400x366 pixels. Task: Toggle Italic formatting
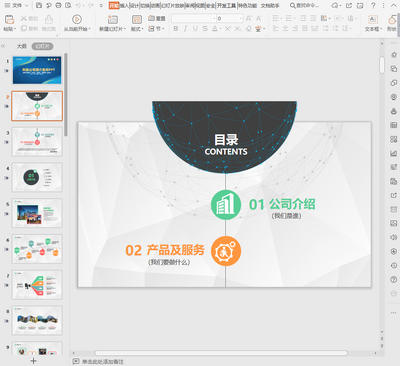tap(185, 29)
